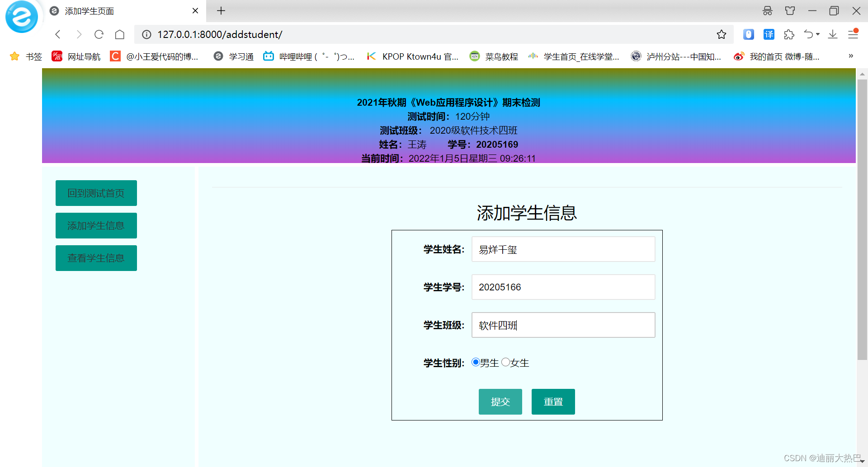Bookmark this page with the star icon
The height and width of the screenshot is (467, 868).
pyautogui.click(x=722, y=34)
